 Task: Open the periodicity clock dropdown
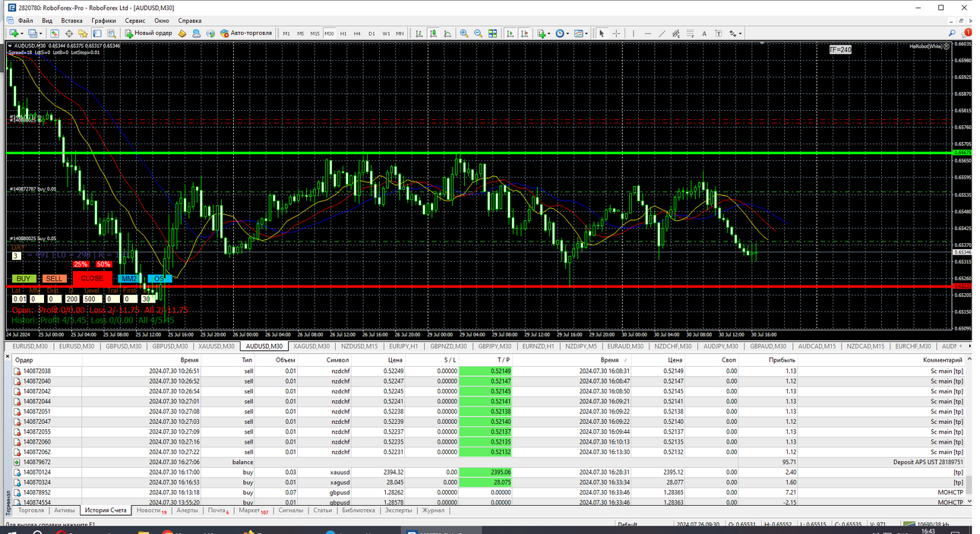coord(563,33)
